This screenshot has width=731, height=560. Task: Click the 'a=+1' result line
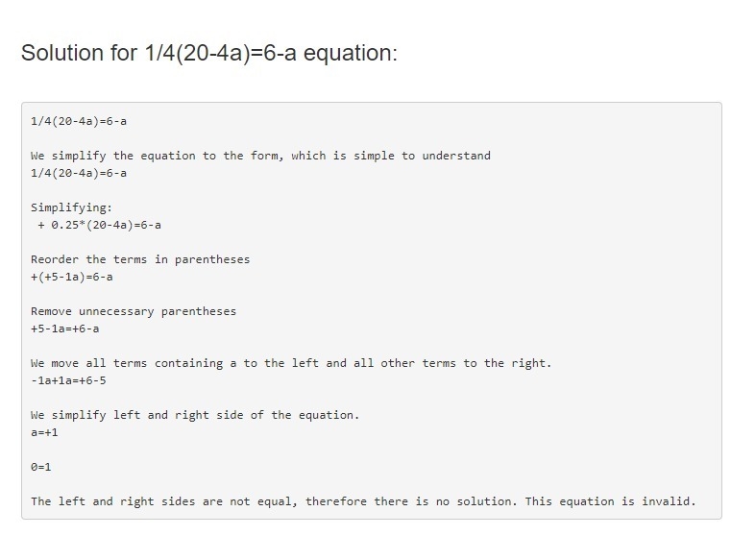tap(44, 432)
